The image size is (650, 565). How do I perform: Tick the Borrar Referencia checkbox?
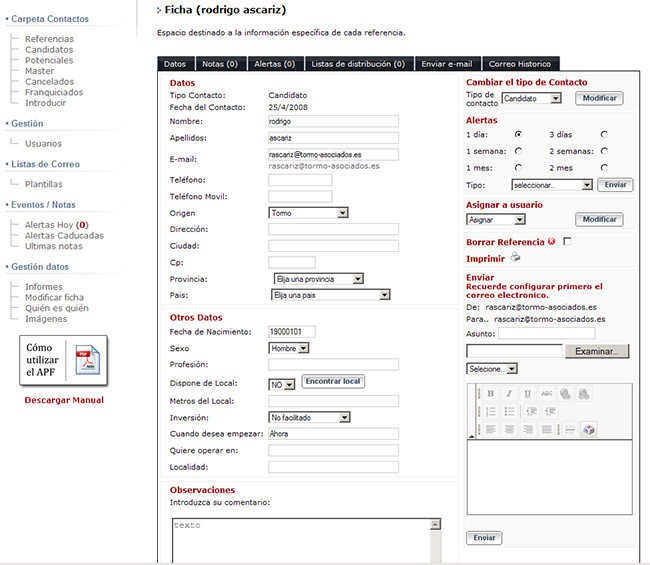(568, 242)
